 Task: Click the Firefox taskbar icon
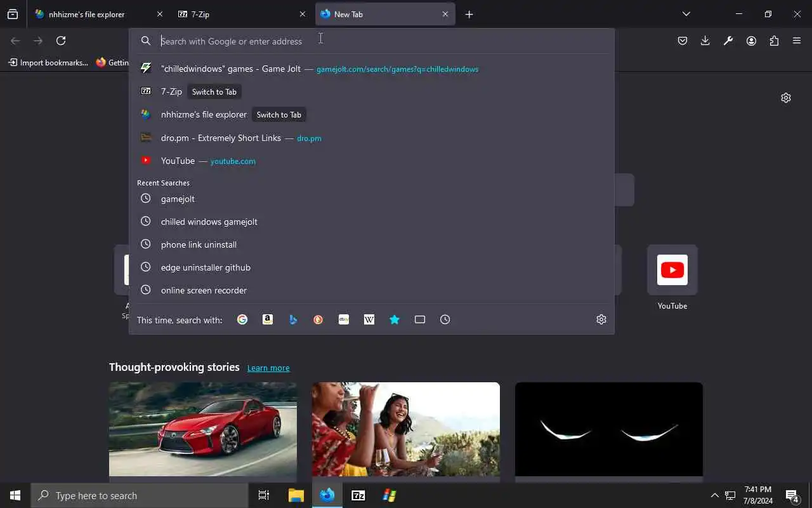(x=327, y=495)
